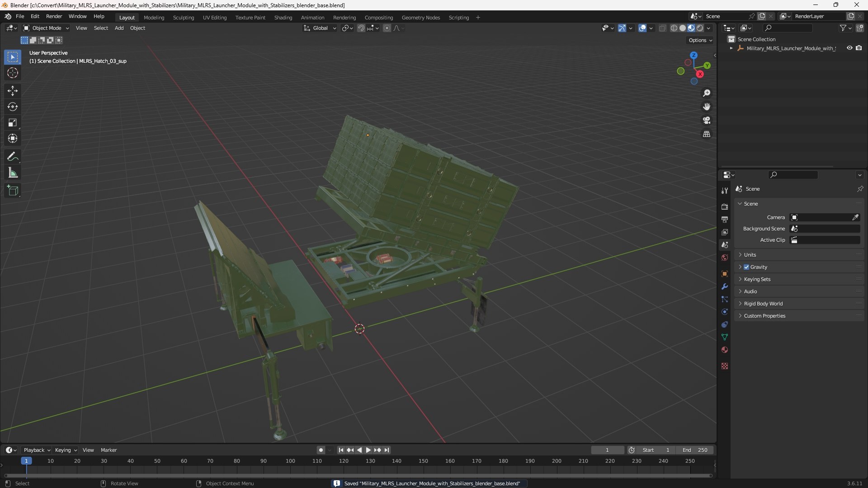Open the Options dropdown in viewport
The width and height of the screenshot is (868, 488).
(700, 40)
